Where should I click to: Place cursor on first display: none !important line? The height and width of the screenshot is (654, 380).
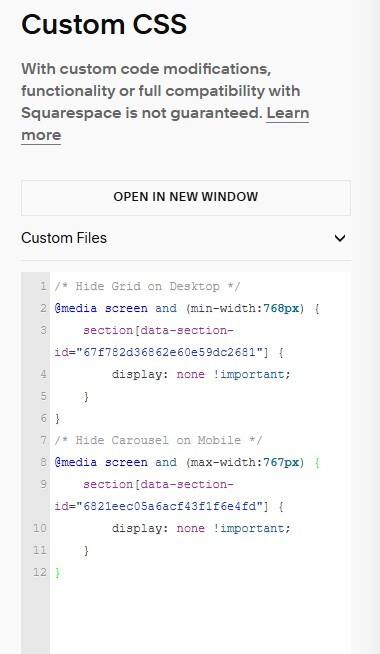[x=201, y=374]
